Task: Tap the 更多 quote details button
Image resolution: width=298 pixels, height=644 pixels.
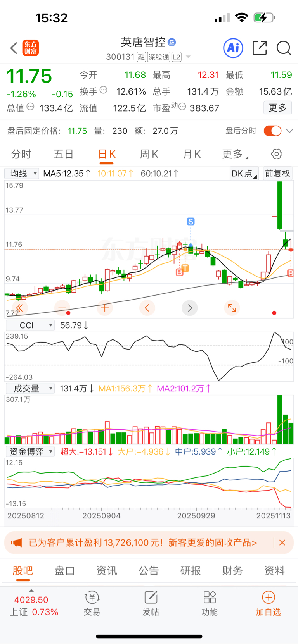Action: [278, 107]
